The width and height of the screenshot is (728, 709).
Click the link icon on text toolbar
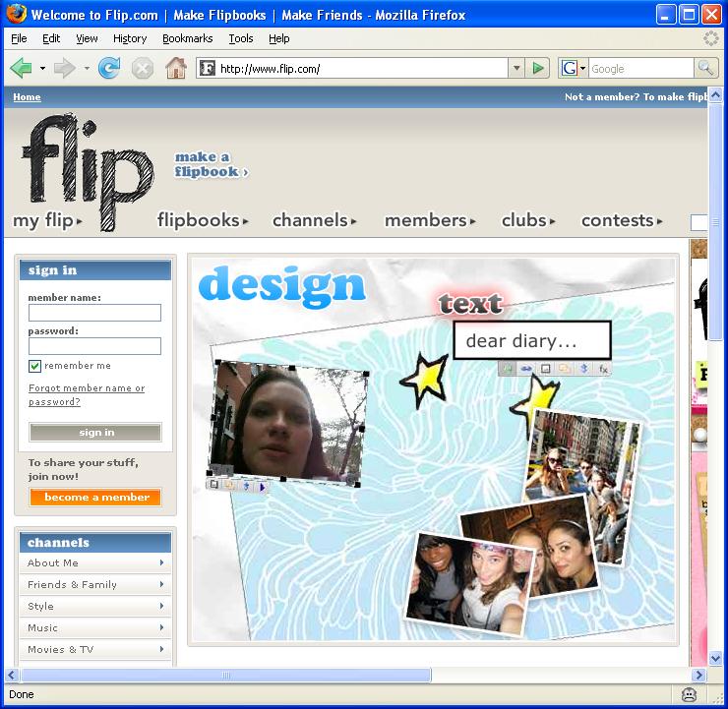point(526,369)
